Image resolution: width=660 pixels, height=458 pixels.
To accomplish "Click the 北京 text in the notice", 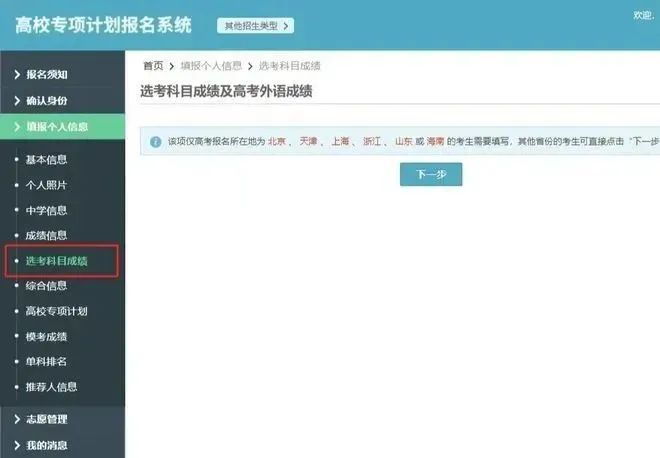I will click(x=277, y=141).
